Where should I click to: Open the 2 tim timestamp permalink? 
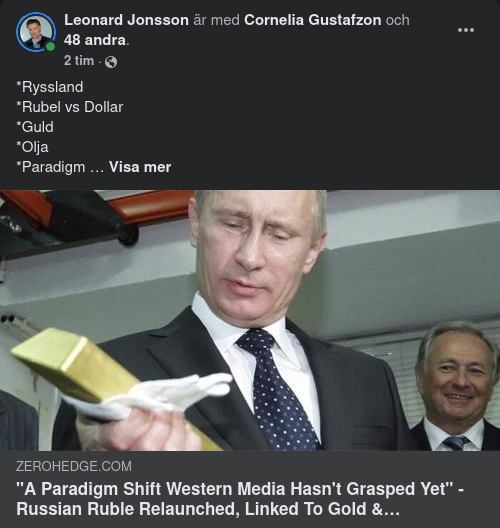pyautogui.click(x=79, y=61)
